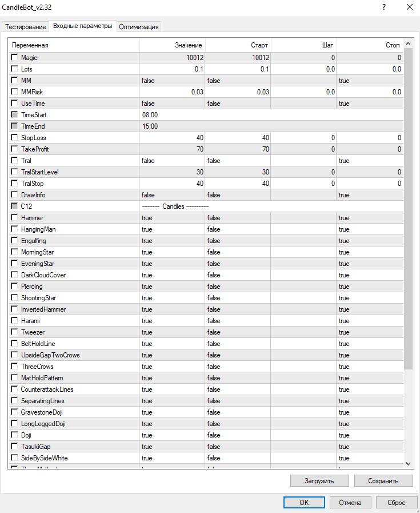
Task: Click the Загрузить button
Action: point(319,481)
